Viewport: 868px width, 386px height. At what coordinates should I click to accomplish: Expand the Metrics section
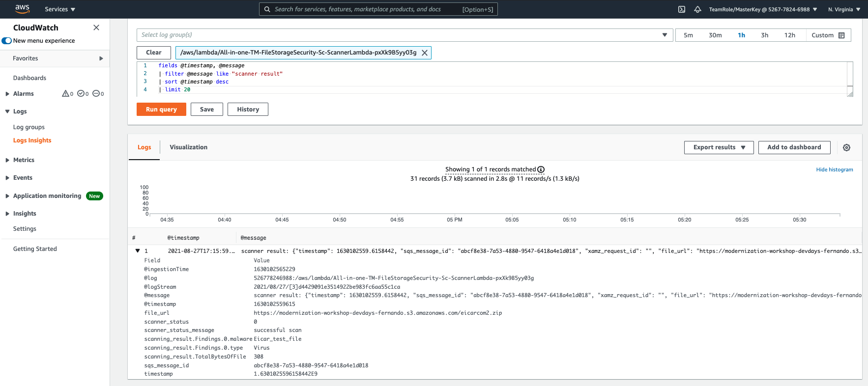[7, 160]
